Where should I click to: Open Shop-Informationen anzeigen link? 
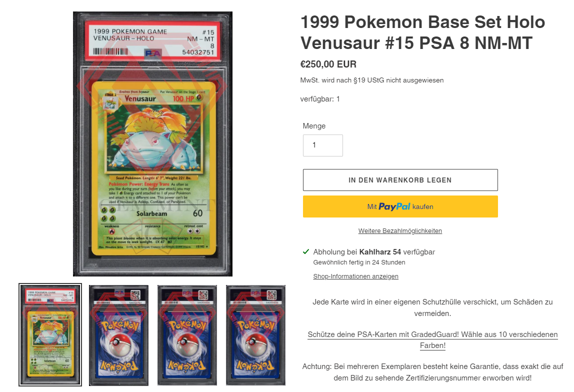355,276
